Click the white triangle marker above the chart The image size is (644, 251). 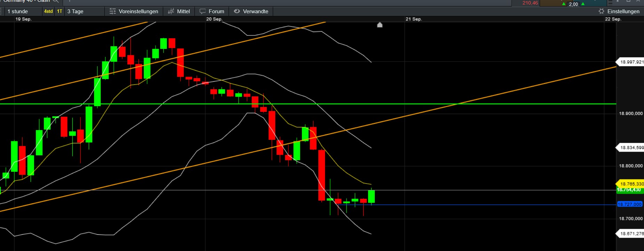[x=380, y=25]
